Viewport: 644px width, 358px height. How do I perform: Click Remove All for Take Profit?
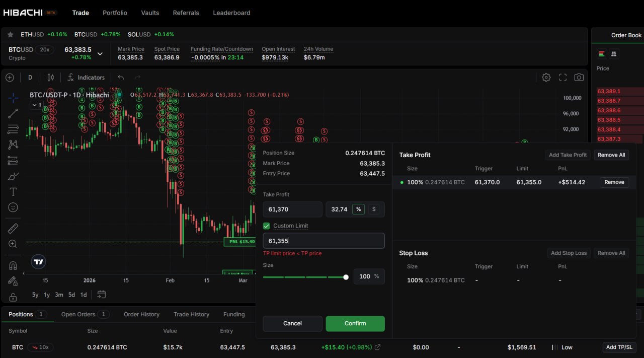[611, 155]
